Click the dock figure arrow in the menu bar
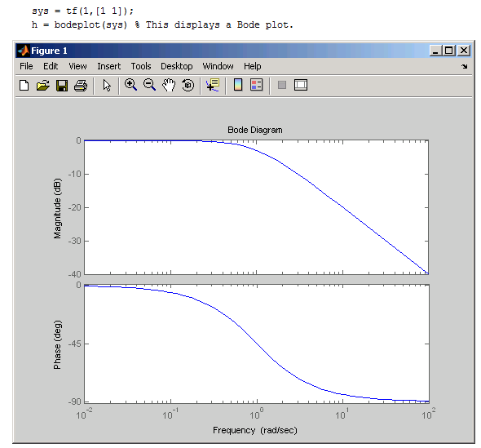Viewport: 481px width, 448px height. pos(465,66)
